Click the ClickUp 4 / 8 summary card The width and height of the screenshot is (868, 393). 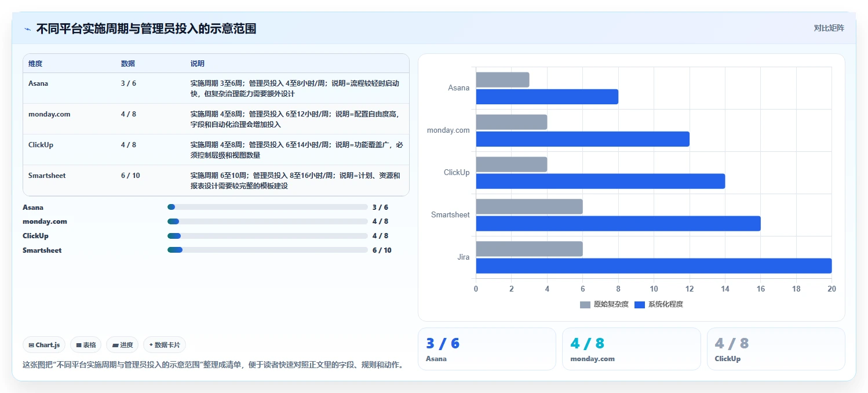coord(776,349)
